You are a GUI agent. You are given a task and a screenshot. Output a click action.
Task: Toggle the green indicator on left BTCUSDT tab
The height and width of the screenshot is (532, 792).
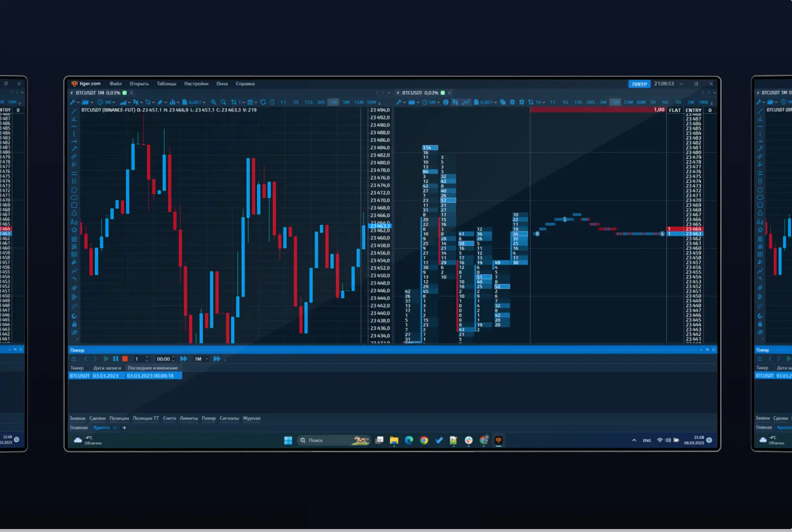point(125,93)
